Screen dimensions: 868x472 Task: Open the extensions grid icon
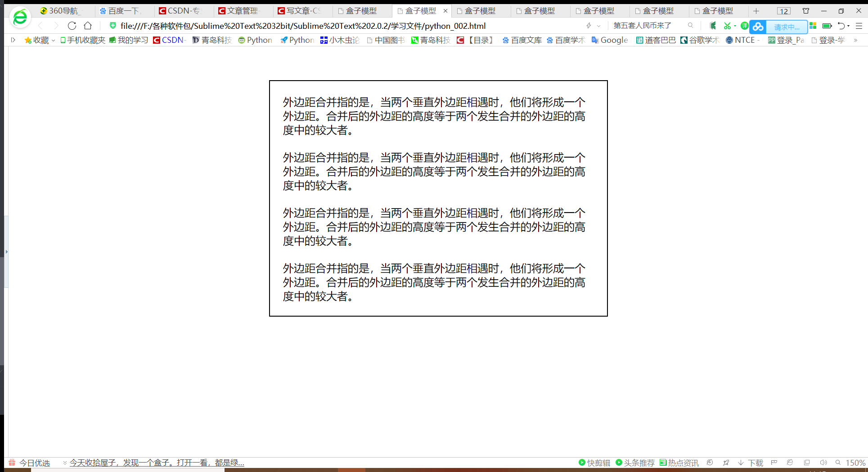[x=813, y=26]
